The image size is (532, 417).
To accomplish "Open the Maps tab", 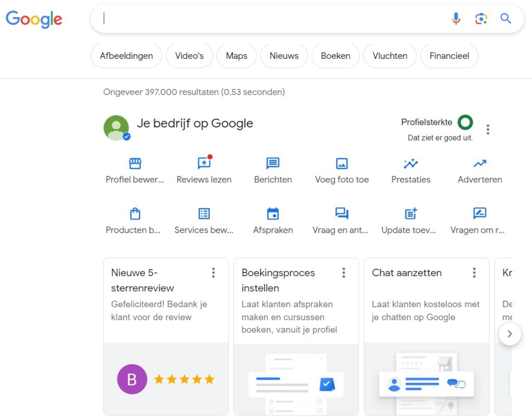I will point(236,56).
